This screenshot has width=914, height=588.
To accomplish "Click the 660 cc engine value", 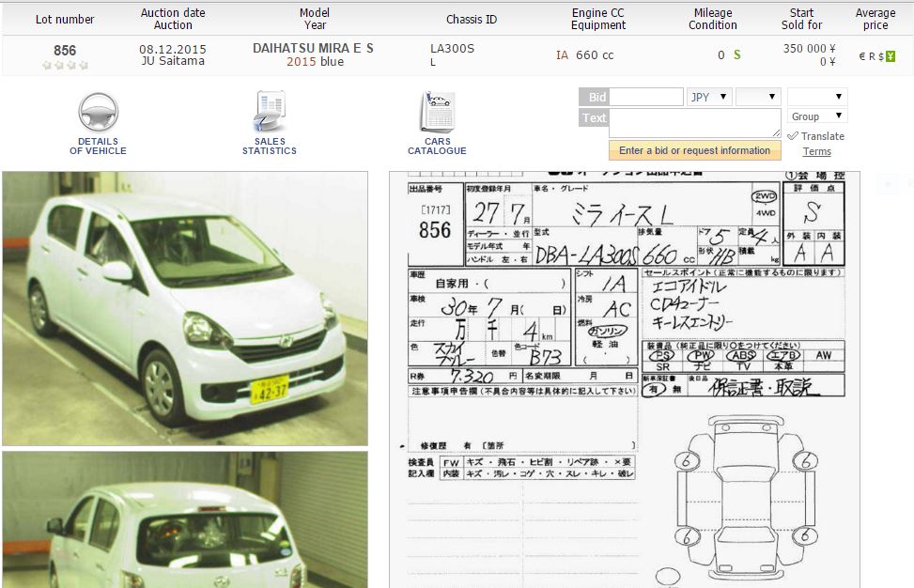I will 595,55.
